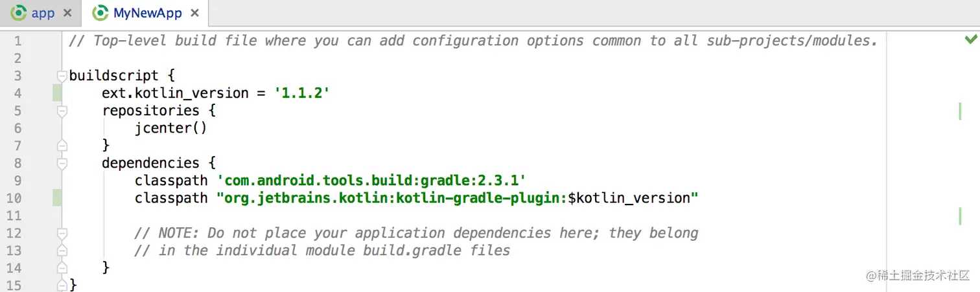980x292 pixels.
Task: Click the Top-level build file comment
Action: tap(473, 41)
